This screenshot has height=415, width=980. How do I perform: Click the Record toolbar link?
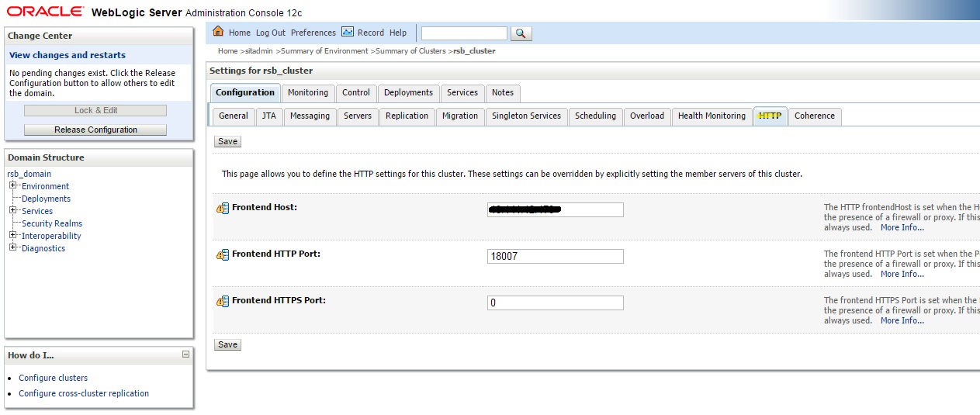pos(371,33)
